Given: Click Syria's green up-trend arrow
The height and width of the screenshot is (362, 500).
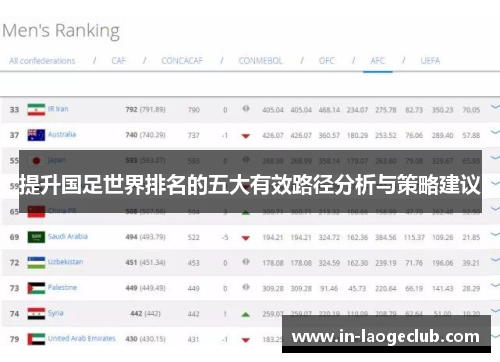Looking at the screenshot, I should point(246,314).
